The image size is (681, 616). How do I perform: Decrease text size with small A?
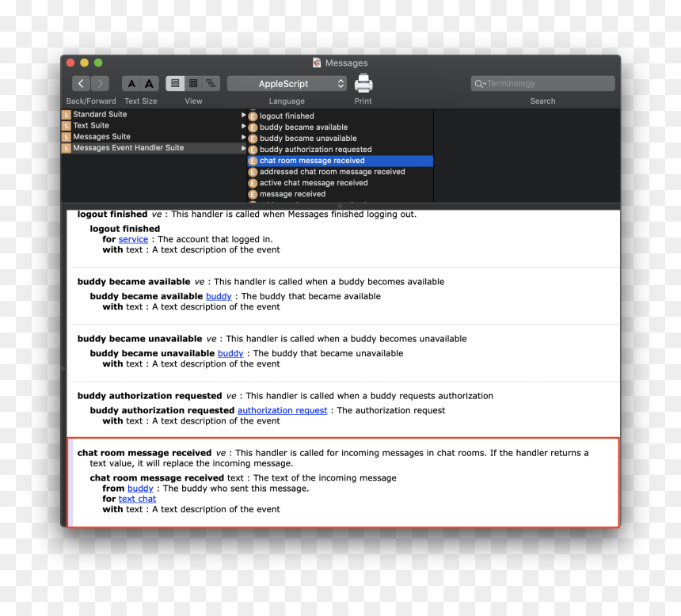[131, 83]
